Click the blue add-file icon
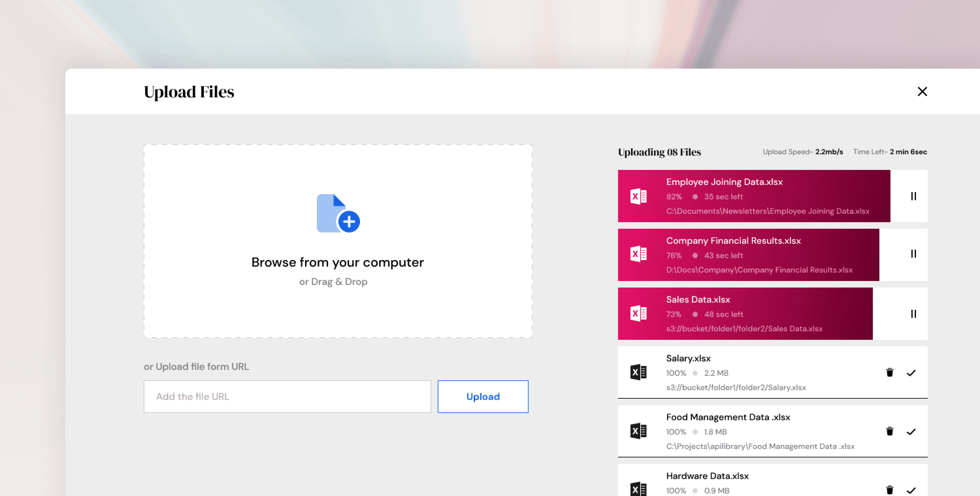 click(338, 214)
